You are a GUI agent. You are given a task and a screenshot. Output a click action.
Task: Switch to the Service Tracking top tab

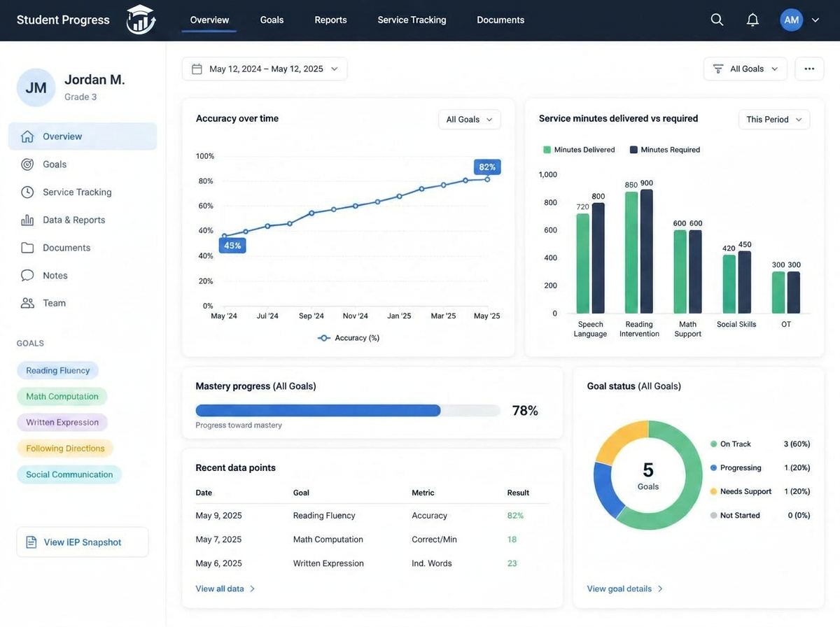coord(412,20)
